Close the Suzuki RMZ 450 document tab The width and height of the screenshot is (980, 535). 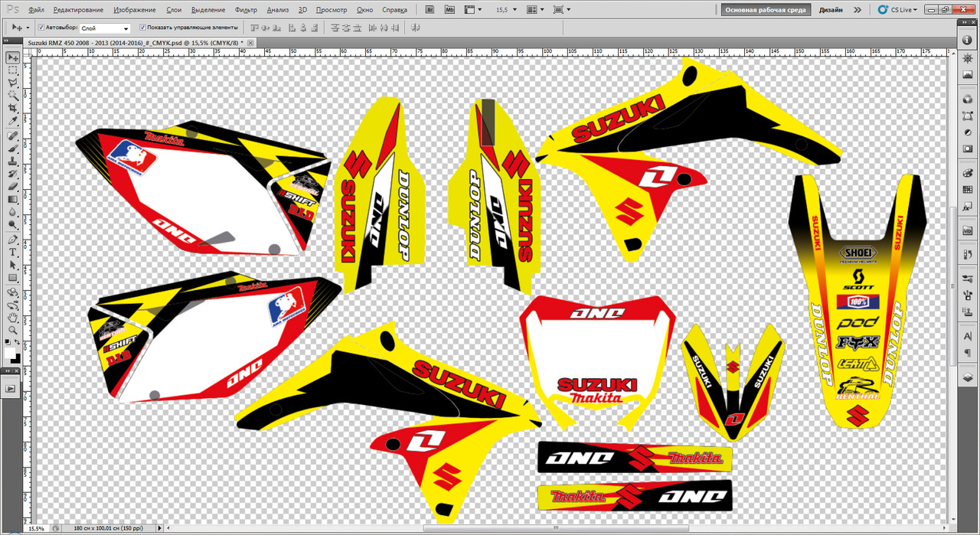(250, 43)
